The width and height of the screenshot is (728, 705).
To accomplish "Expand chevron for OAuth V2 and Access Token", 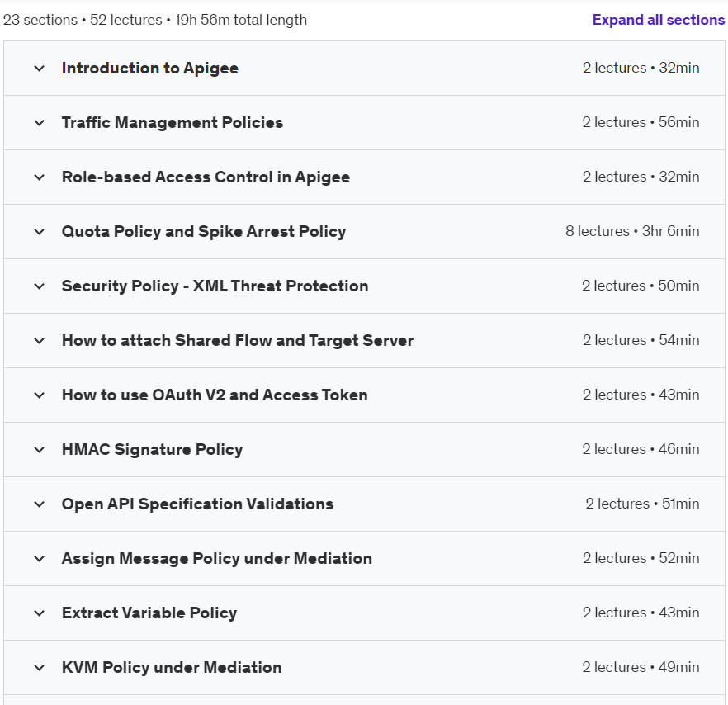I will point(40,395).
